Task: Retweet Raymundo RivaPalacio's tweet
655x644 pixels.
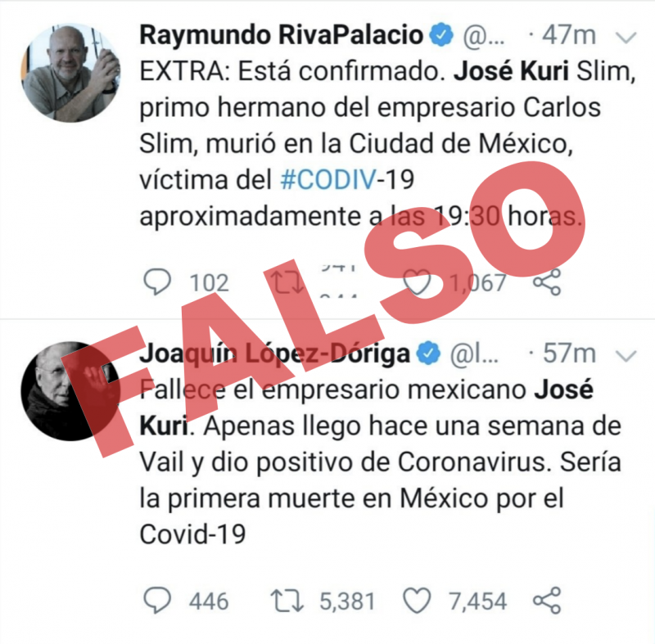Action: tap(287, 282)
